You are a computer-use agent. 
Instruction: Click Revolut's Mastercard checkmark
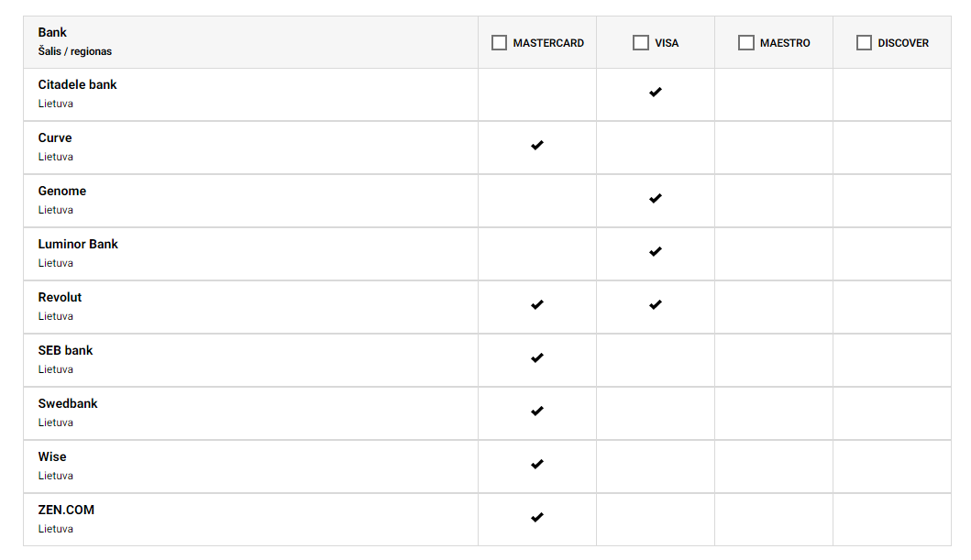pyautogui.click(x=537, y=305)
